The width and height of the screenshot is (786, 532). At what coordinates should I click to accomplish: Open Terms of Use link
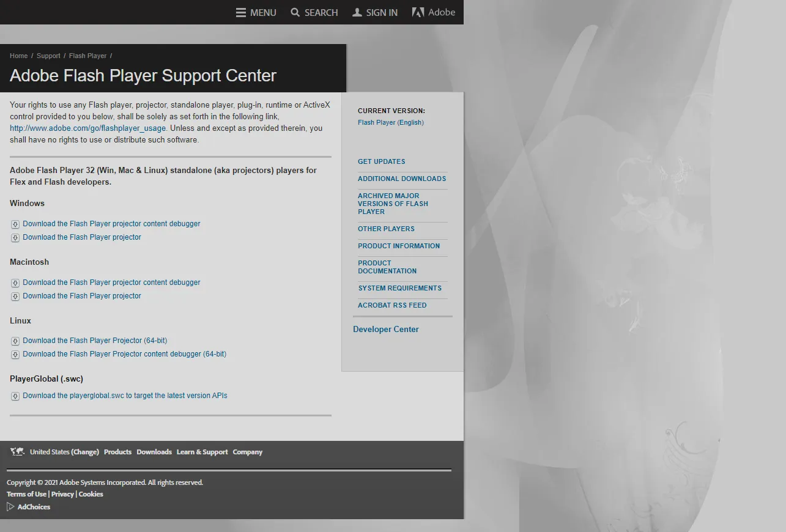(x=26, y=494)
